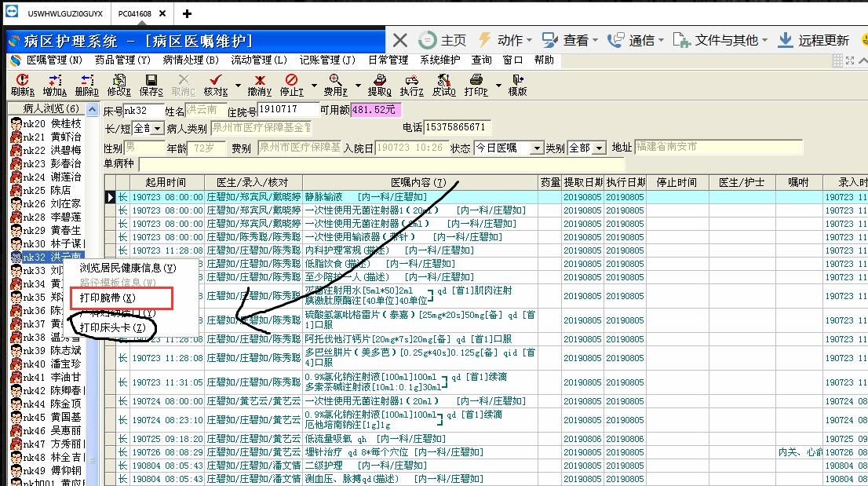
Task: Open the 文件与其他 files menu
Action: pos(720,40)
